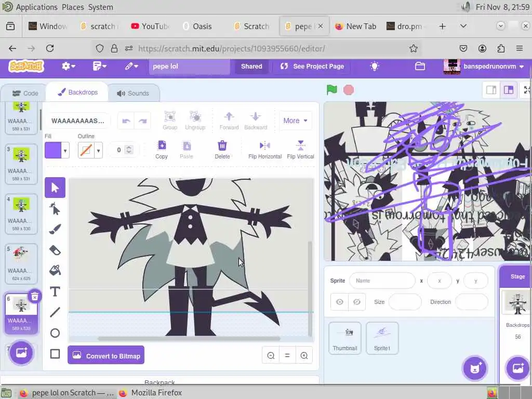The width and height of the screenshot is (532, 399).
Task: Click the Choose a Sprite button
Action: pos(475,368)
